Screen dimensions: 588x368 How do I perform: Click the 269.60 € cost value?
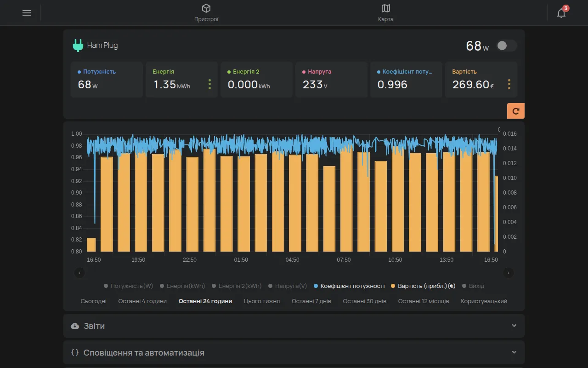(473, 85)
